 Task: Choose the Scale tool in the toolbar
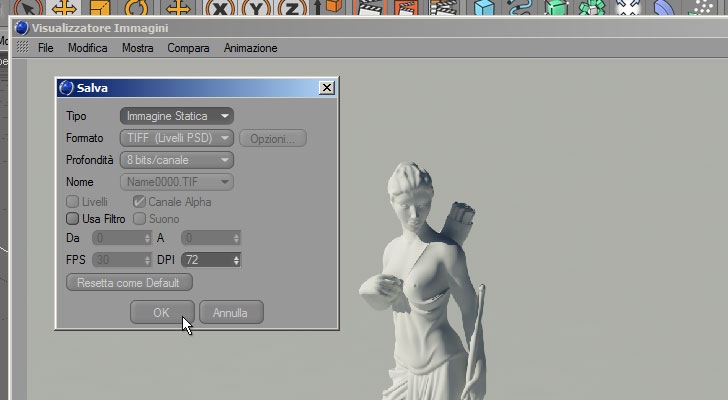point(100,7)
